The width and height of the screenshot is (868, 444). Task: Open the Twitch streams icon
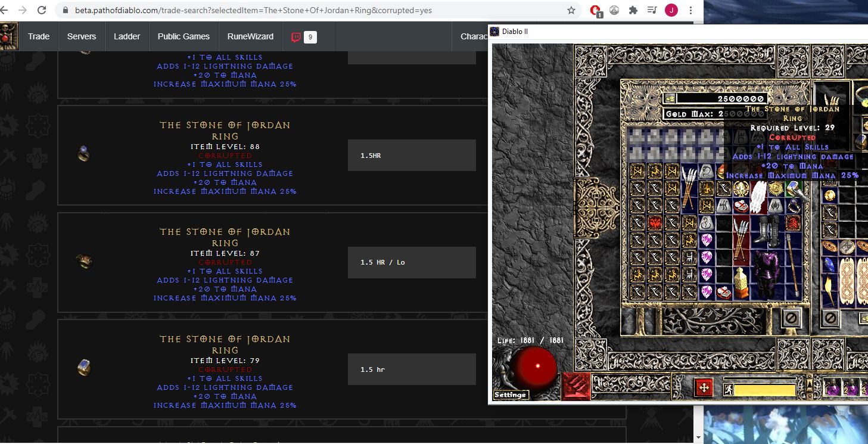click(296, 37)
